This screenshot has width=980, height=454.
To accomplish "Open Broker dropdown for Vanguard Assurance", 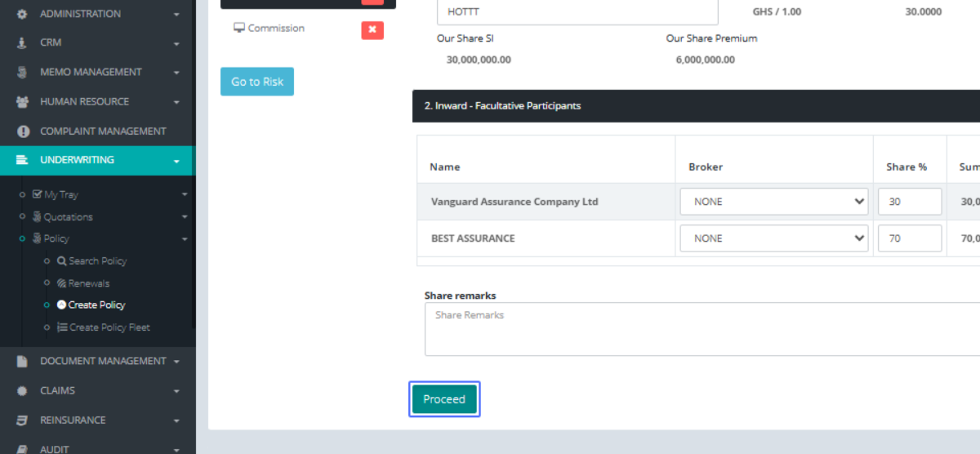I will pos(773,202).
